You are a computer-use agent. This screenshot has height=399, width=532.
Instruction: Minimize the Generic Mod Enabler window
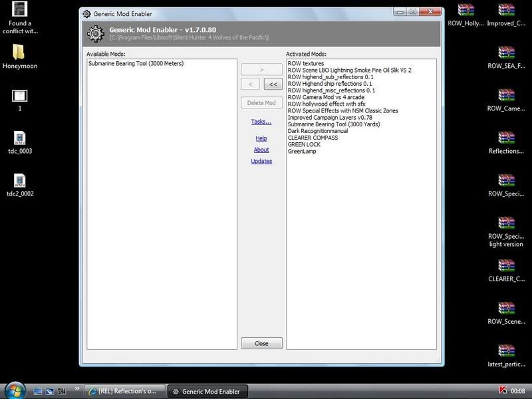400,12
